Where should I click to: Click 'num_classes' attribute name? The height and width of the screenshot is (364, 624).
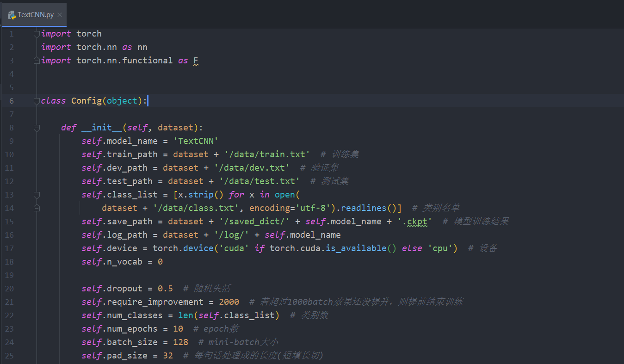(x=135, y=315)
